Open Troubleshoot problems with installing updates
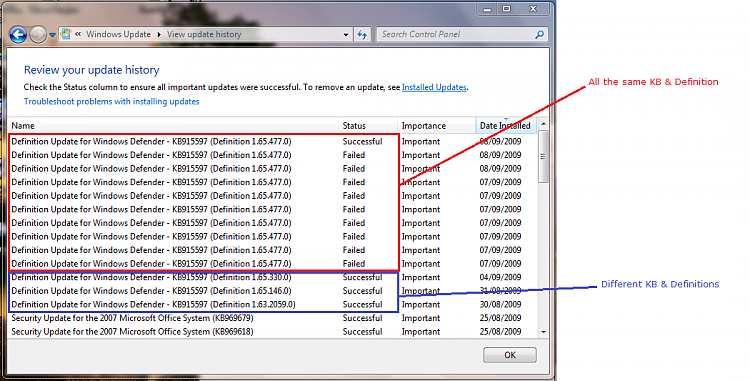 coord(111,101)
